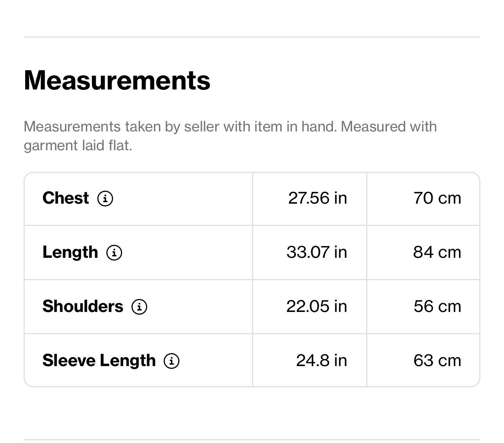Open the Shoulders measurement info icon
This screenshot has width=504, height=443.
tap(139, 306)
